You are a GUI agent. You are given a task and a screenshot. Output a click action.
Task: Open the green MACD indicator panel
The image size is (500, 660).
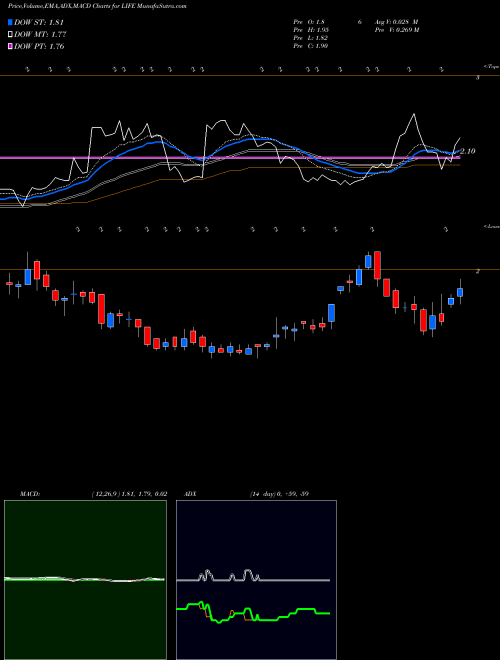[85, 580]
